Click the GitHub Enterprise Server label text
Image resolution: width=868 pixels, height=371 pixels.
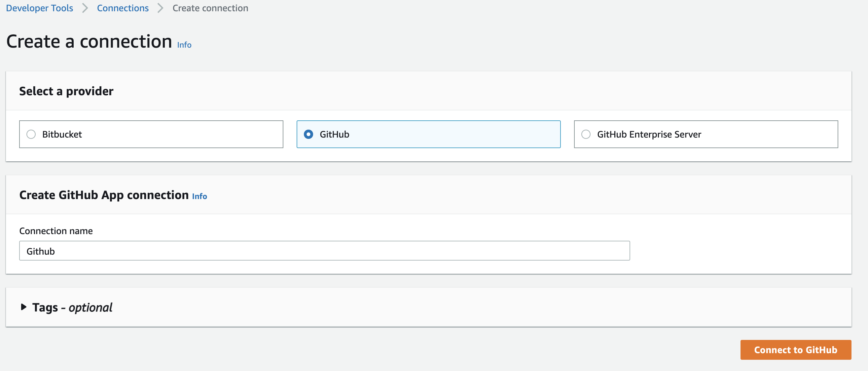[649, 134]
